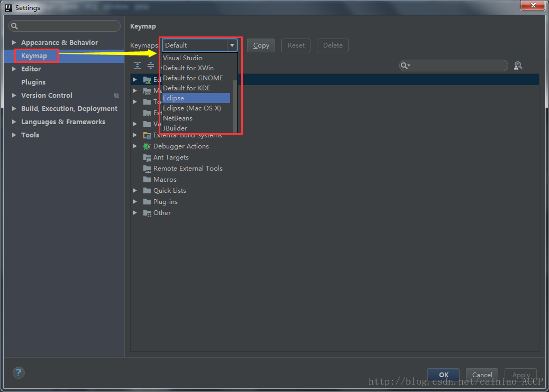549x392 pixels.
Task: Click the Reset button
Action: pos(296,45)
